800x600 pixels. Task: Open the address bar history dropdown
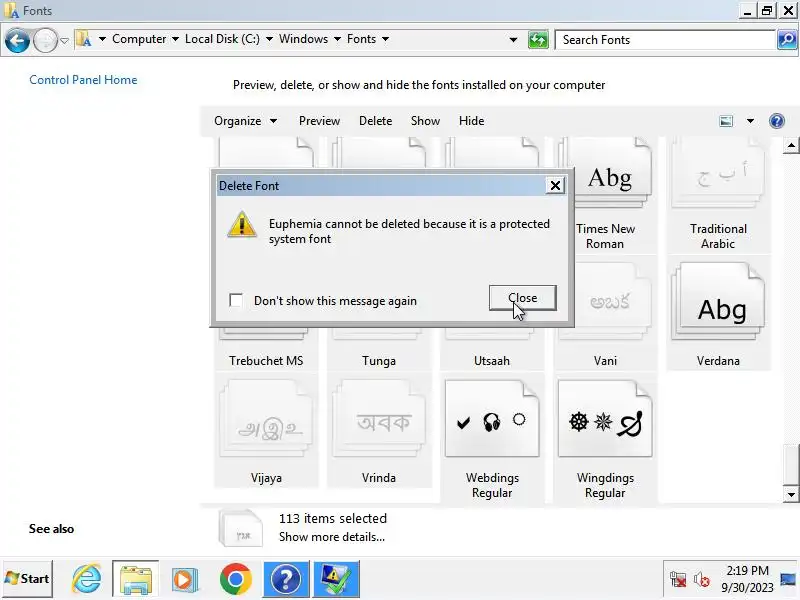pos(513,40)
